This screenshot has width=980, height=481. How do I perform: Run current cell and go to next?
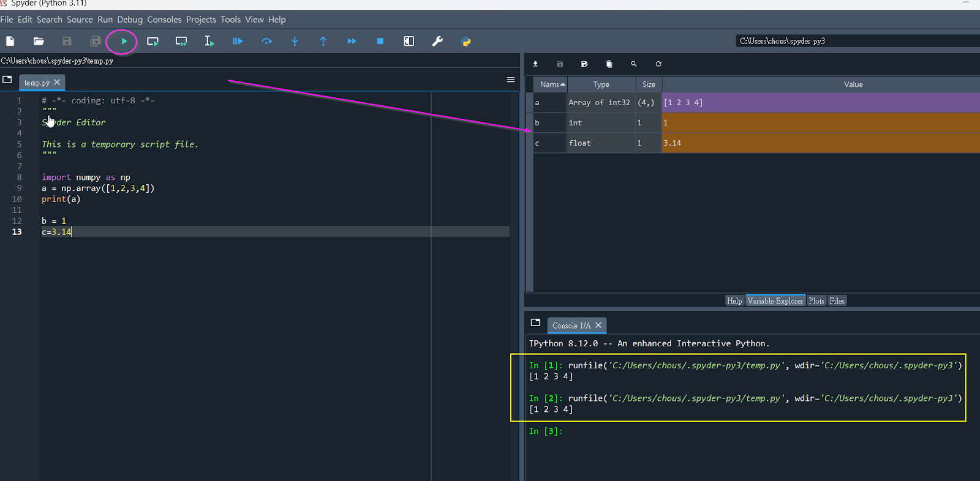[x=181, y=42]
